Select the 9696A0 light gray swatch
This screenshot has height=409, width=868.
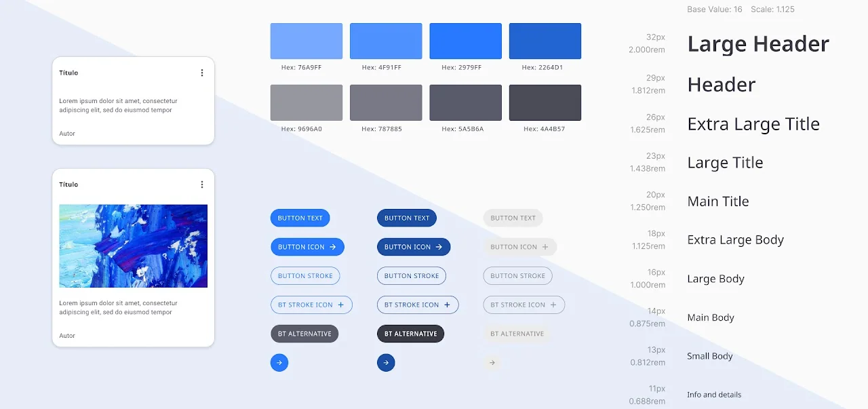307,103
